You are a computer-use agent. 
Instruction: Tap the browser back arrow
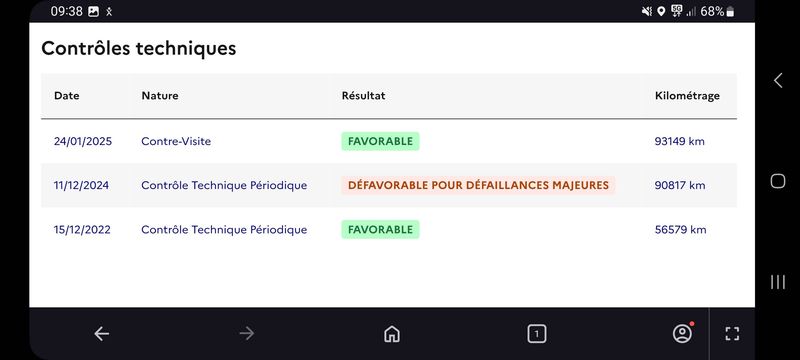102,334
